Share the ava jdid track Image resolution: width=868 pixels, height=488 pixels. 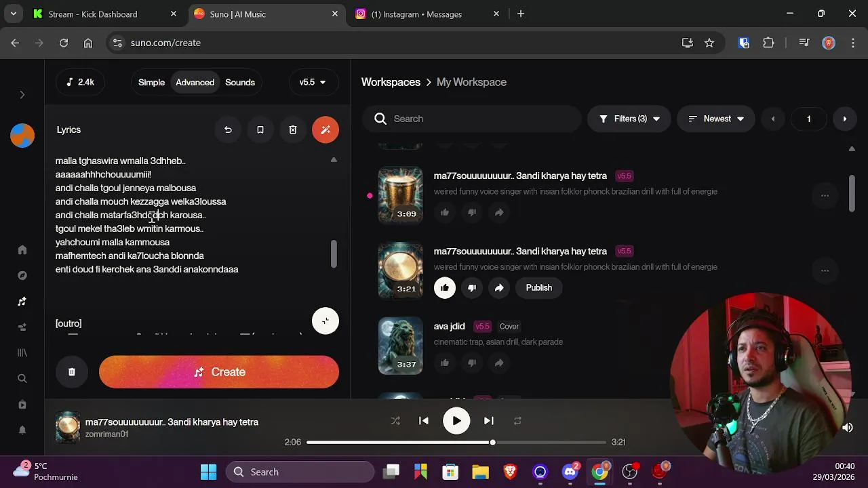pyautogui.click(x=499, y=363)
